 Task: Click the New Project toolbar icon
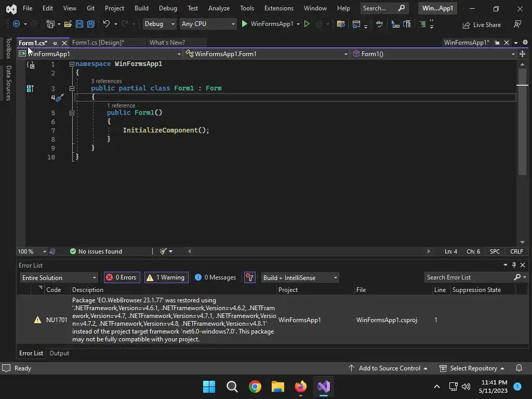coord(50,24)
